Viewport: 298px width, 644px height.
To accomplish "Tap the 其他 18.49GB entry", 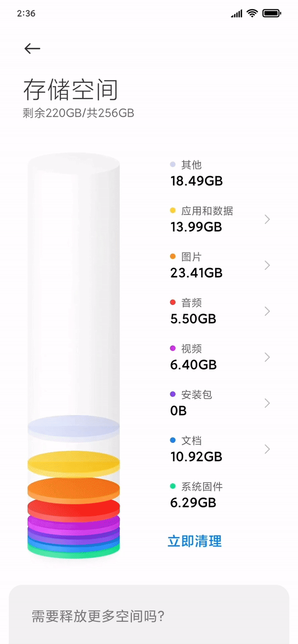I will coord(196,173).
